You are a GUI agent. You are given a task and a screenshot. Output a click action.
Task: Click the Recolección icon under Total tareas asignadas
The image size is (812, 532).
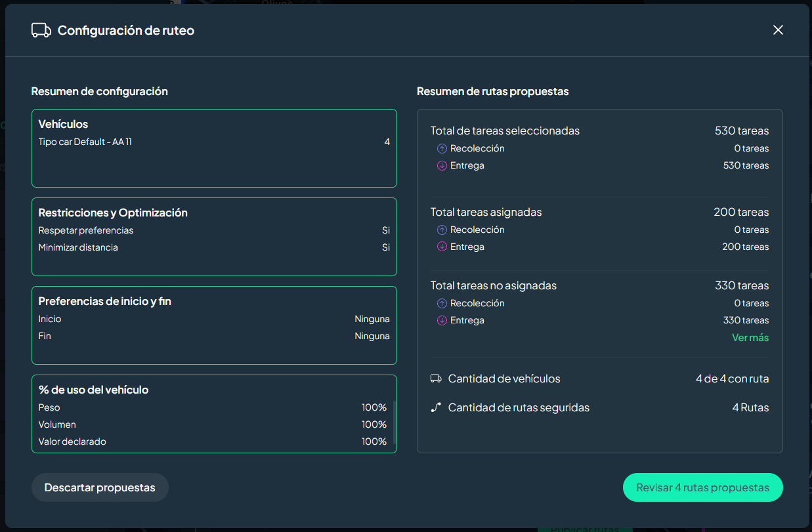[442, 230]
